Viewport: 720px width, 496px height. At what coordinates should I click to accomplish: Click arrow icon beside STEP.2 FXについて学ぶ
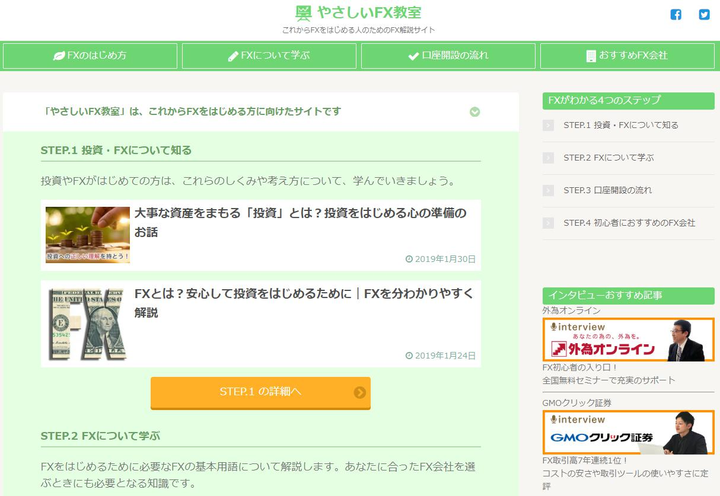point(548,158)
